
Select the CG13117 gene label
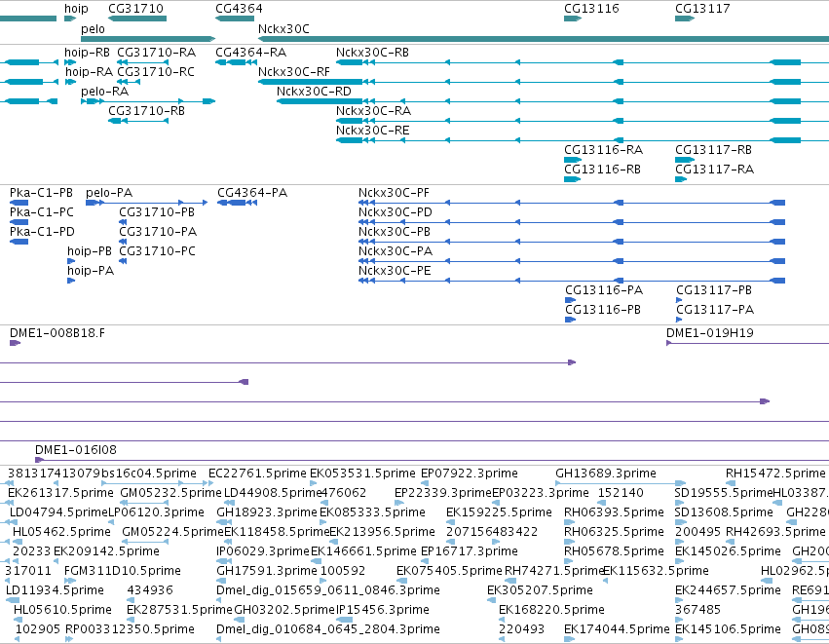[702, 9]
